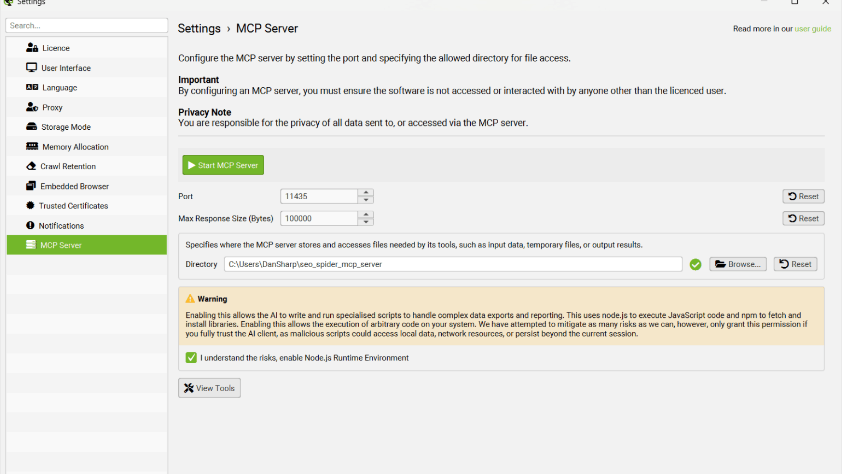Click the Licence sidebar icon
This screenshot has width=842, height=474.
pos(32,48)
